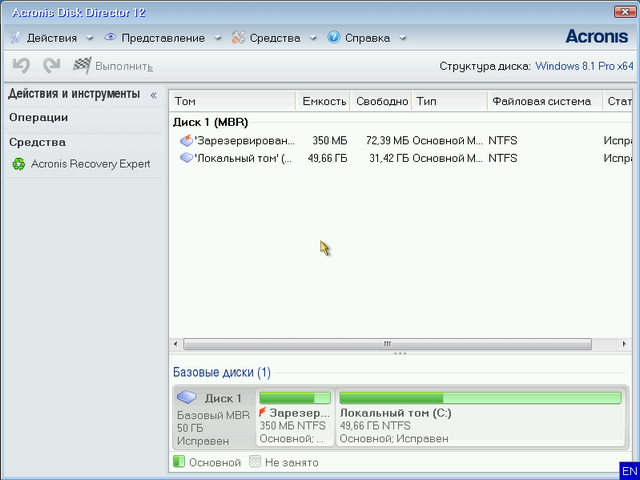The height and width of the screenshot is (480, 640).
Task: Click the 31,42 ГБ free space cell
Action: tap(389, 158)
